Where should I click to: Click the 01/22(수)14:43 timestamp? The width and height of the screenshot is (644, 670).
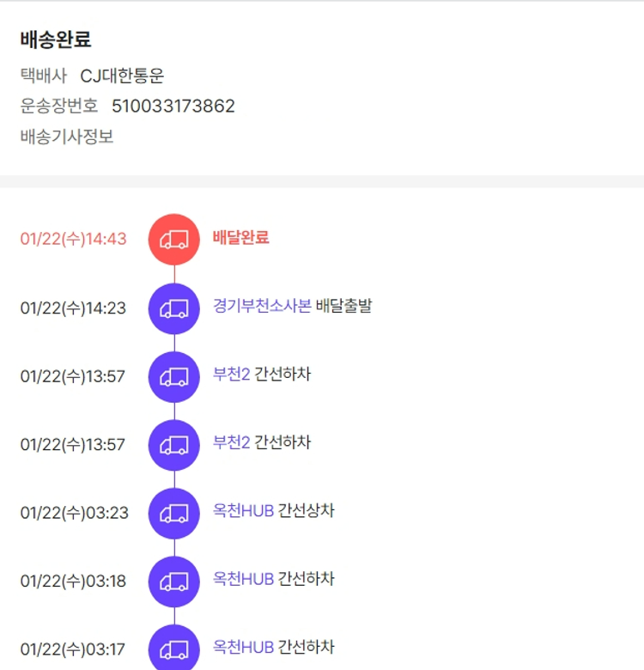(73, 239)
